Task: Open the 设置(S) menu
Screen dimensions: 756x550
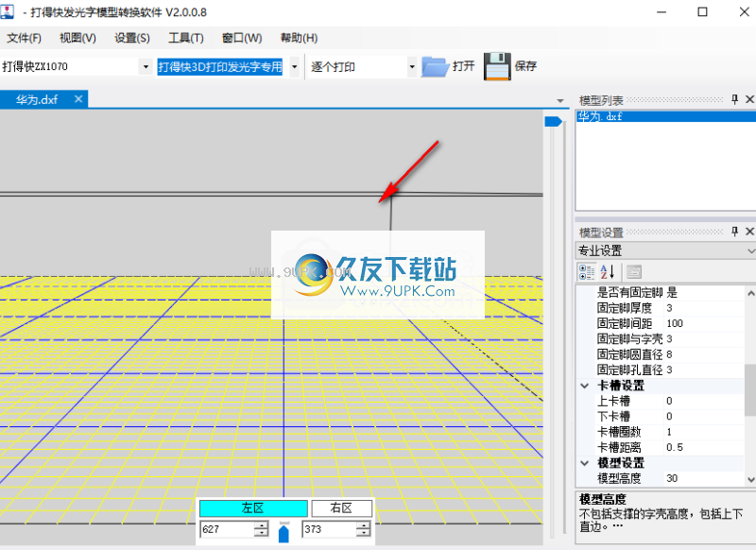Action: (132, 38)
